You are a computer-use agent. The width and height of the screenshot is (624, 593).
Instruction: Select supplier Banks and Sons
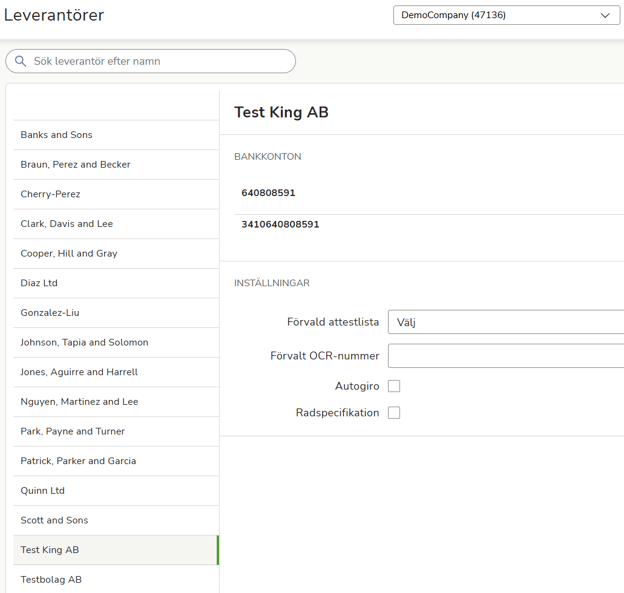pyautogui.click(x=56, y=135)
